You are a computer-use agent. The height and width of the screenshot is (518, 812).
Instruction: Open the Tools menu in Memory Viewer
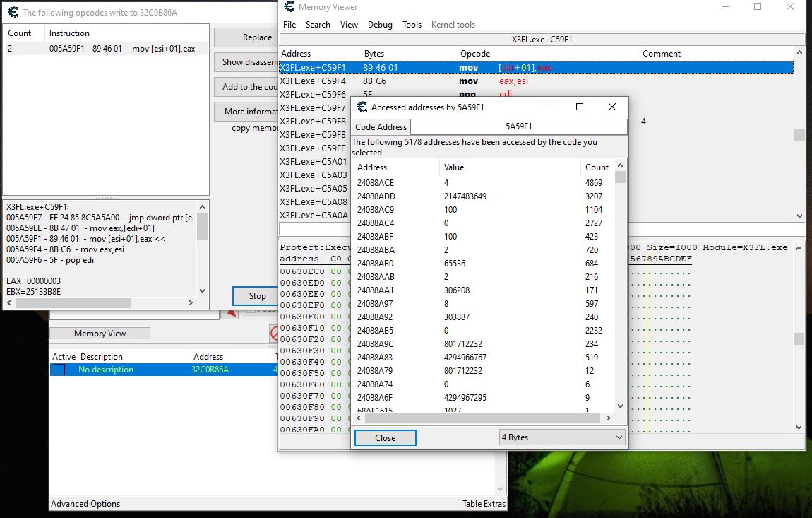point(412,25)
